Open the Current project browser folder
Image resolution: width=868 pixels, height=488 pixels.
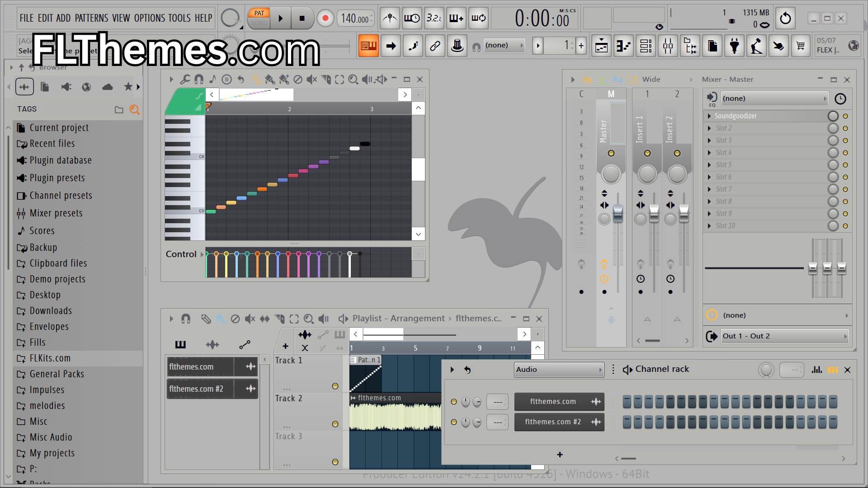tap(78, 128)
